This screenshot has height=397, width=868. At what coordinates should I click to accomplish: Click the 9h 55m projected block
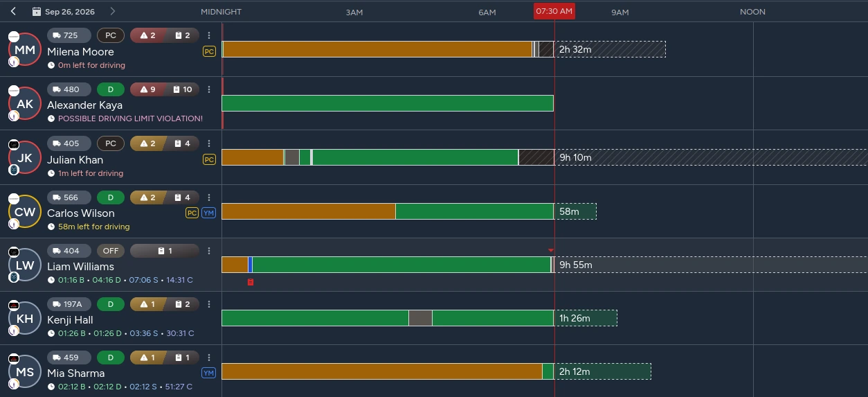(x=711, y=265)
